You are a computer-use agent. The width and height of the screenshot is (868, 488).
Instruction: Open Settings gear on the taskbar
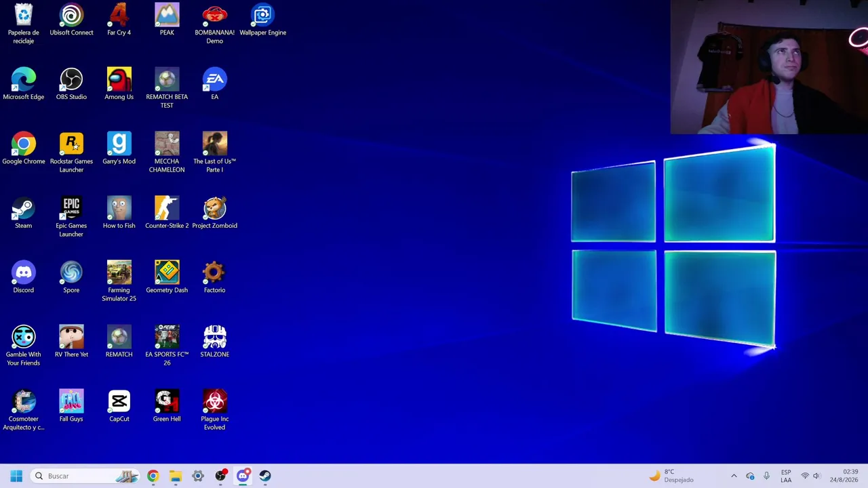pos(197,476)
